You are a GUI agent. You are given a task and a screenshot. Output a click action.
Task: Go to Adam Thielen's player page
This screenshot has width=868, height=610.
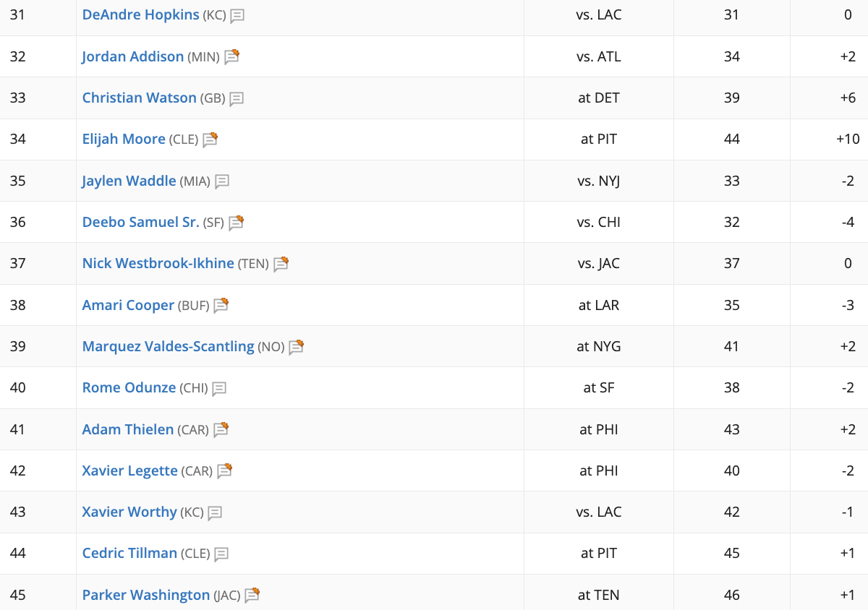(128, 429)
